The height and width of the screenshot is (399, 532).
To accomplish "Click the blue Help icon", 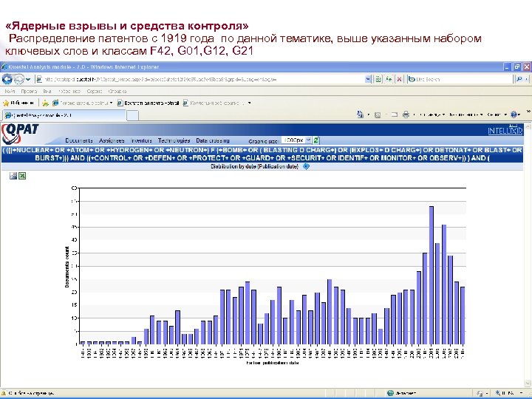I will [x=514, y=115].
